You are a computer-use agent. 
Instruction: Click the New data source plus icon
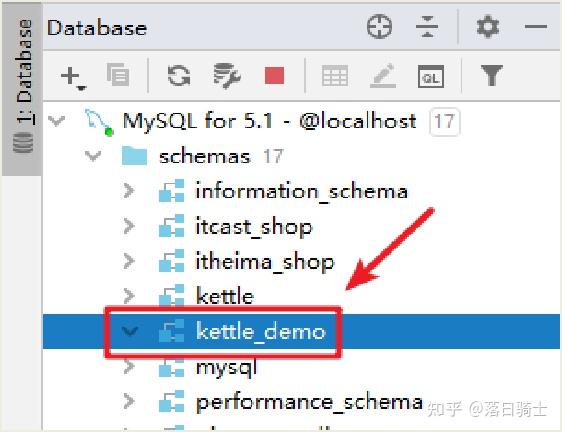click(x=73, y=77)
